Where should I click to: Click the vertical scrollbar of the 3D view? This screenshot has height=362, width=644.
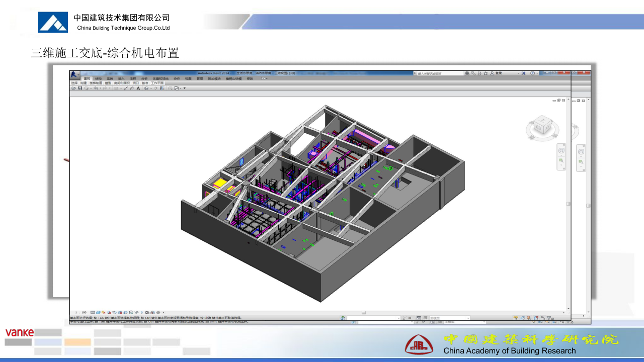[569, 204]
